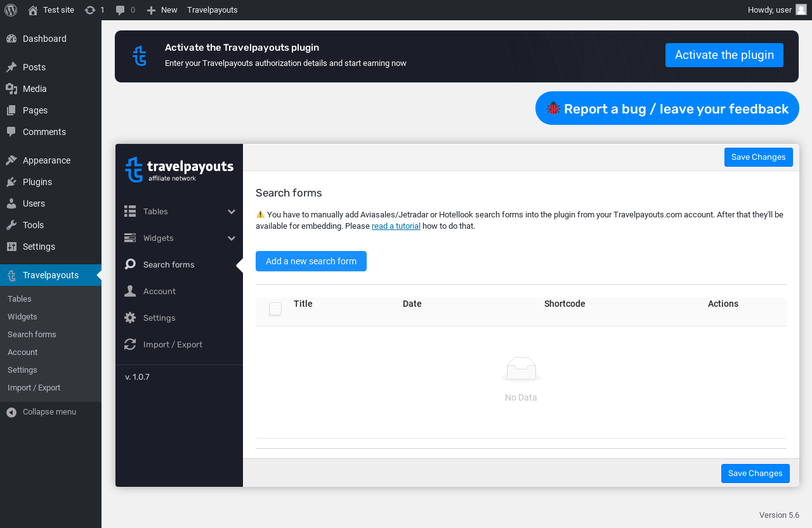Click the Dashboard gauge icon
812x528 pixels.
[11, 39]
